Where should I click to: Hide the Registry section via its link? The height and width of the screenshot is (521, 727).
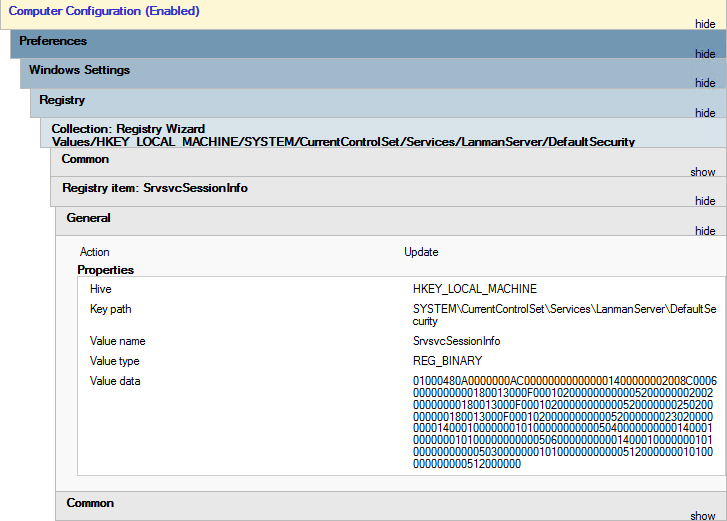[705, 113]
